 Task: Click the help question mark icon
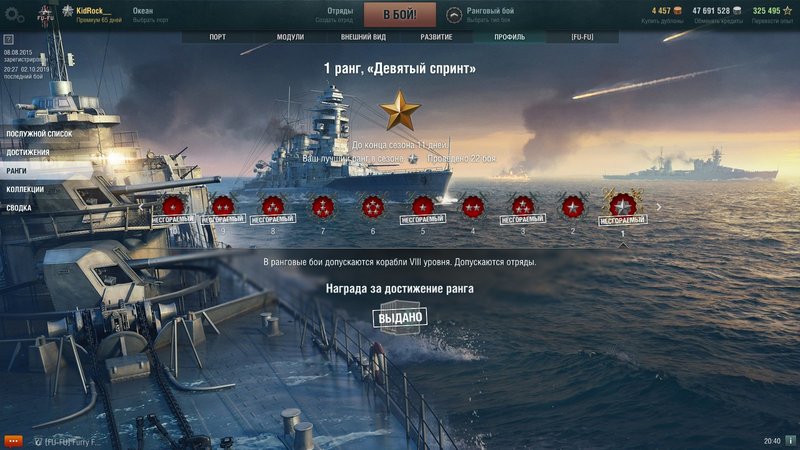pos(8,39)
